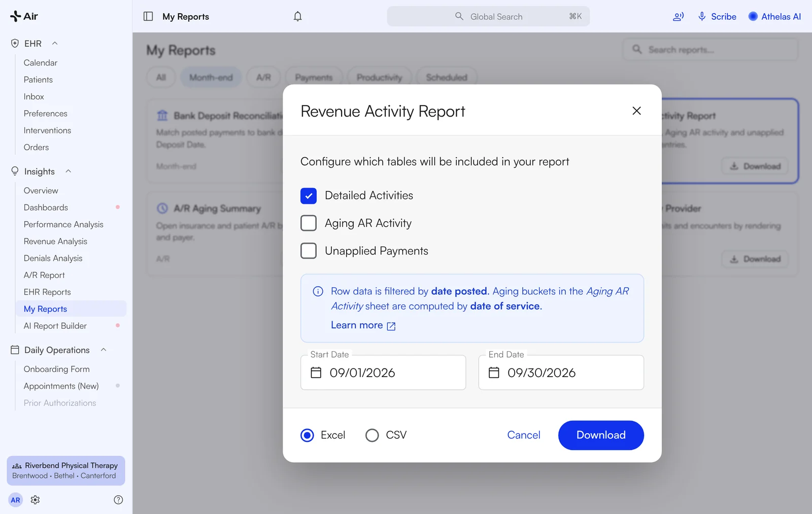Click the Air logo icon
This screenshot has width=812, height=514.
click(x=16, y=16)
